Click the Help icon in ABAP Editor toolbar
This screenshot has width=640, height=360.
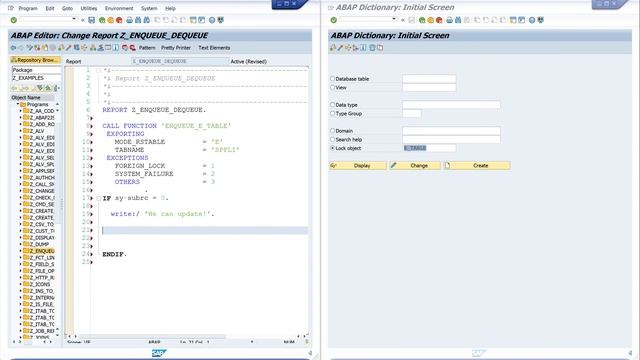212,20
